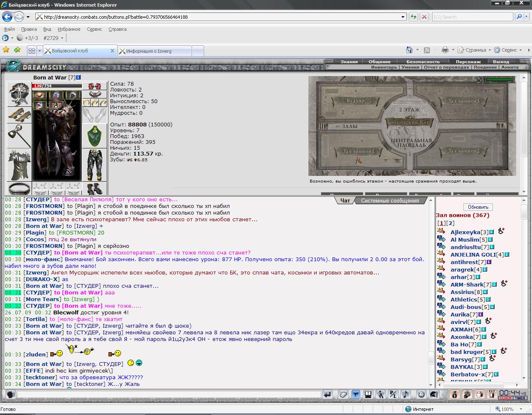
Task: Click the smiley emoticon icon in chat toolbar
Action: 421,394
